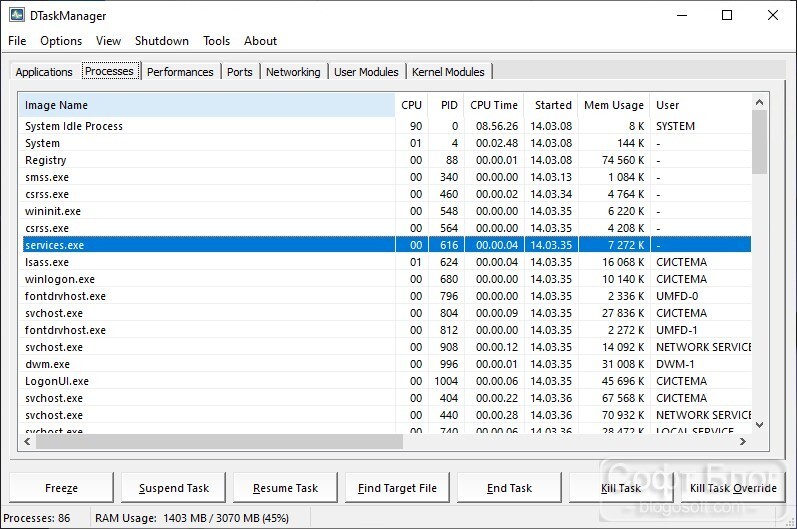Minimize the DTaskManager window

[x=682, y=15]
